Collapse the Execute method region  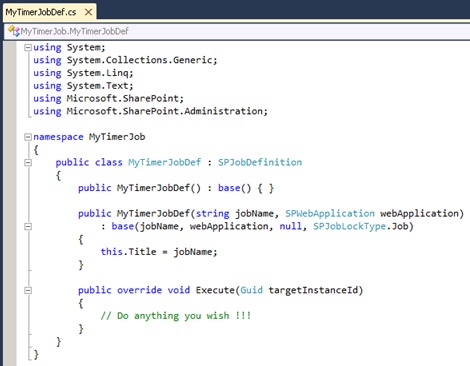28,291
